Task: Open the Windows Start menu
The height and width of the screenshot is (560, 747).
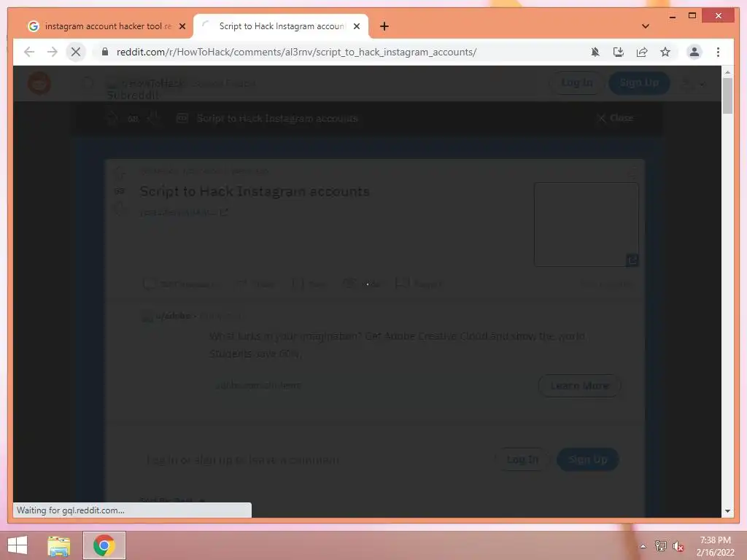Action: point(18,545)
